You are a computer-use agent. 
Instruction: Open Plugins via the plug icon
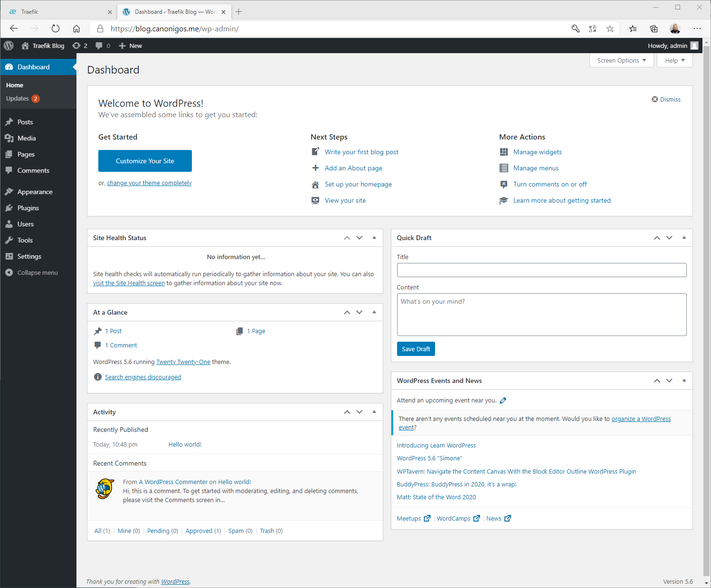[9, 207]
